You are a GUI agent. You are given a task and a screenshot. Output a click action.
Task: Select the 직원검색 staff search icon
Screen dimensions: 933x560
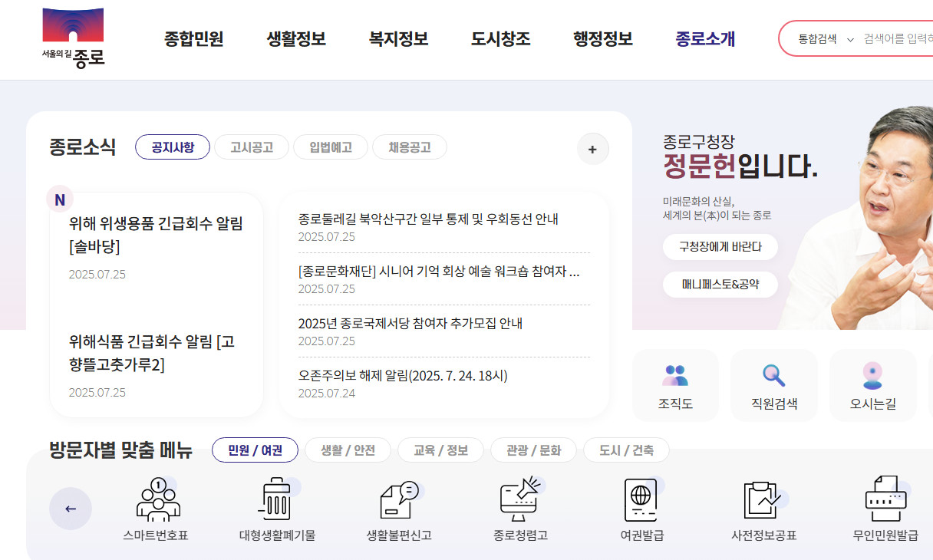pos(773,385)
